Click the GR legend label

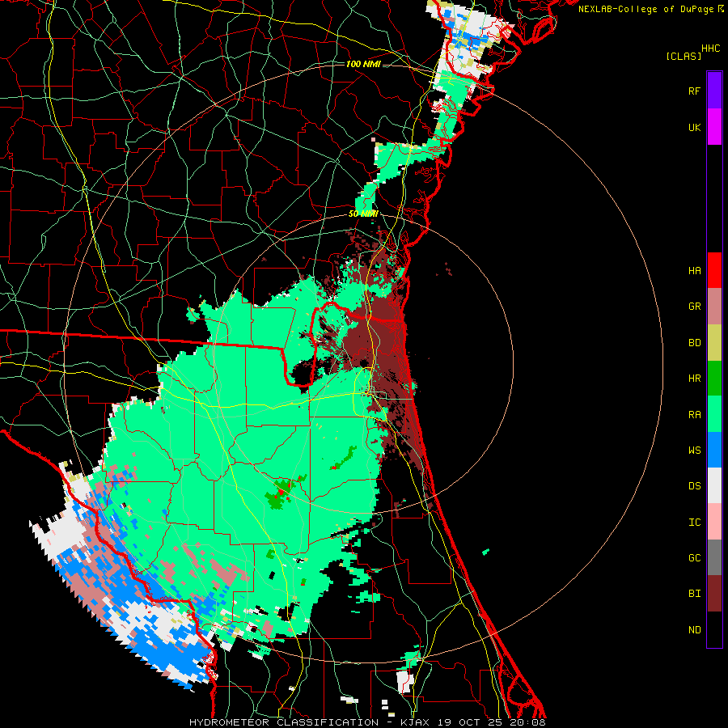click(x=695, y=307)
